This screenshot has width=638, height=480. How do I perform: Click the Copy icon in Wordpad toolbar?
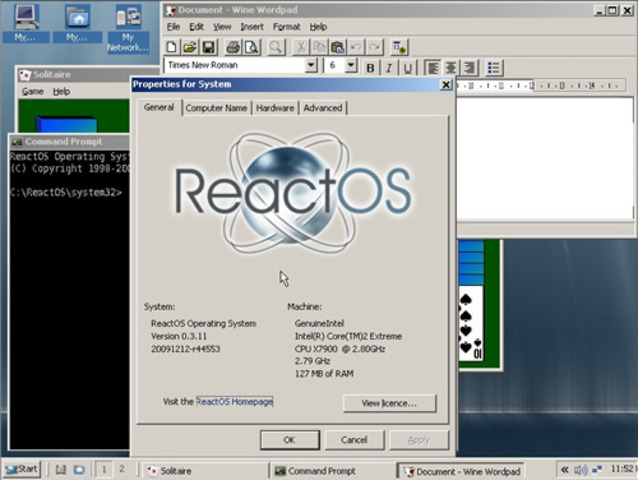[x=319, y=47]
